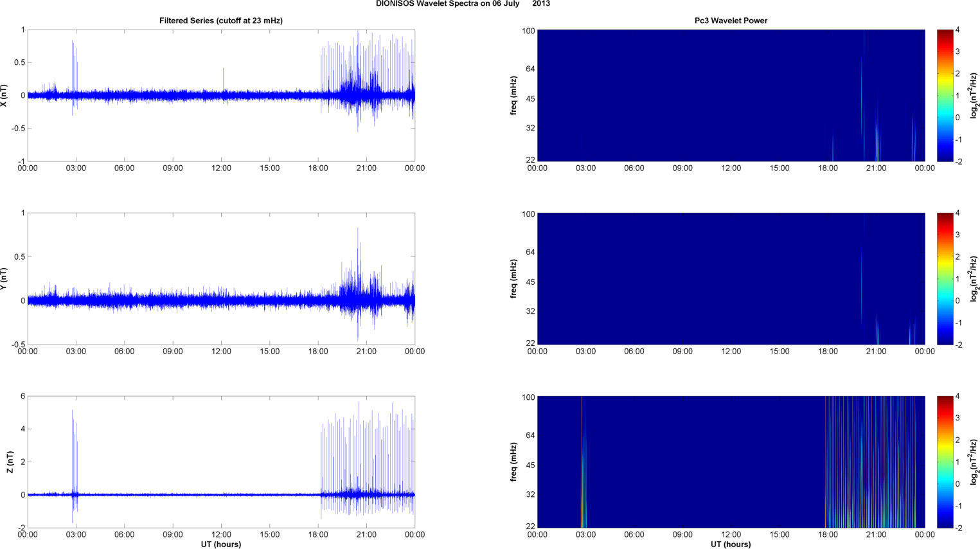Click the bottom Pc3 wavelet power spectrogram
The image size is (980, 549).
click(x=731, y=462)
